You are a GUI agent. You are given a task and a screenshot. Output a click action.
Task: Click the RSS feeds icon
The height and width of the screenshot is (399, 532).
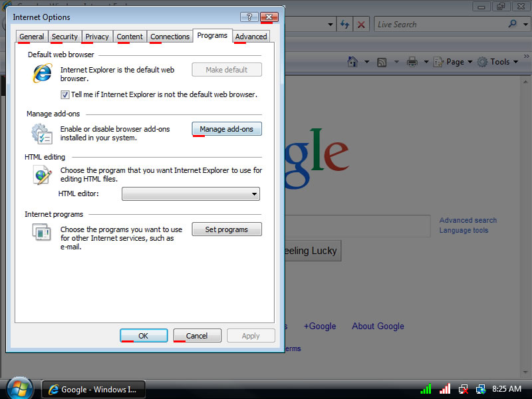click(382, 62)
